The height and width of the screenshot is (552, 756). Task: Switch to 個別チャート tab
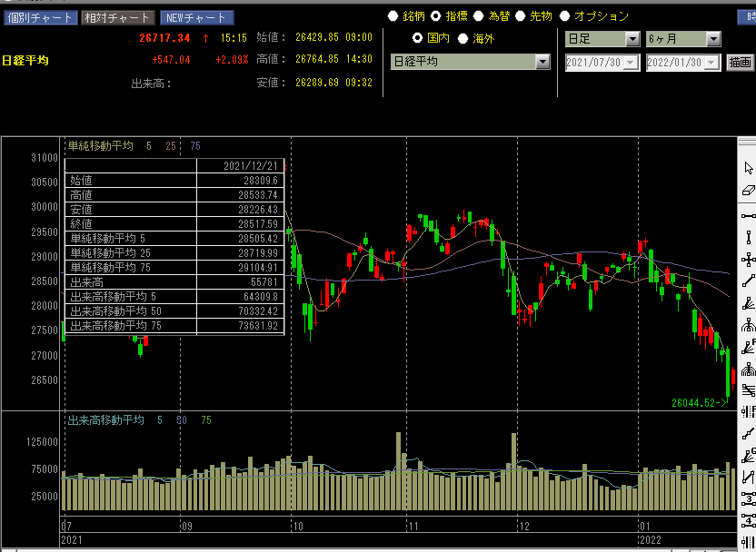(x=39, y=17)
